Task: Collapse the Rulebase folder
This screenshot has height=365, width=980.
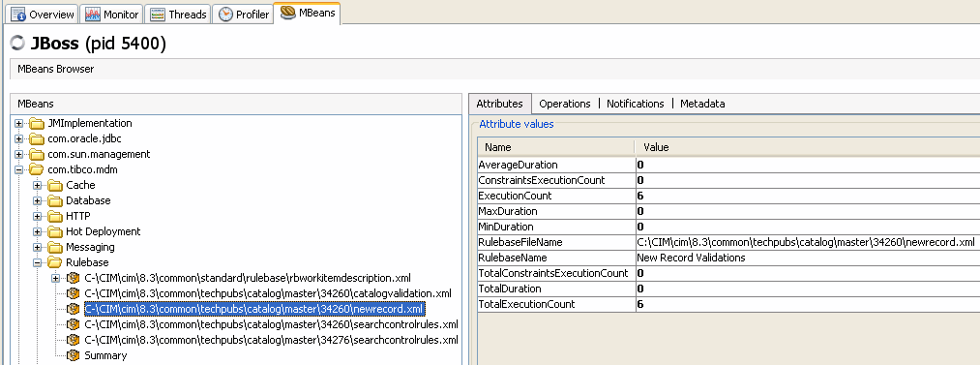Action: pos(38,262)
